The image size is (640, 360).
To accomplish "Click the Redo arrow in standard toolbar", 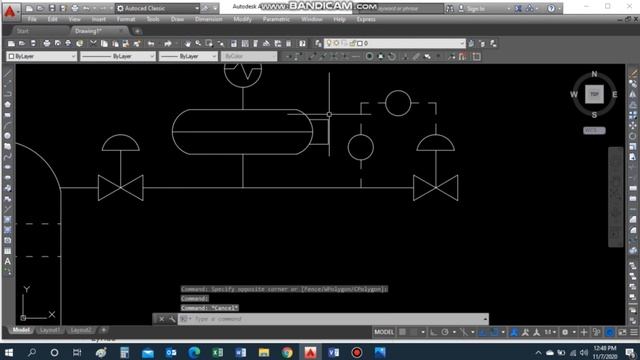I will click(168, 43).
